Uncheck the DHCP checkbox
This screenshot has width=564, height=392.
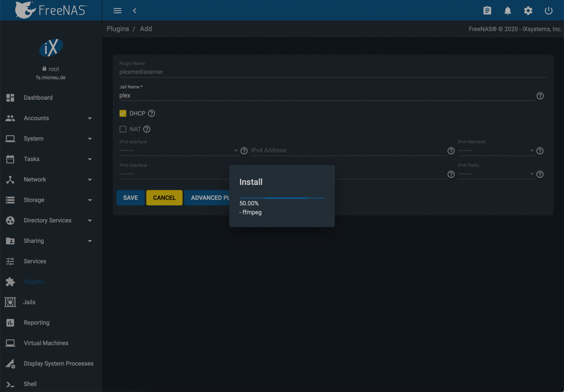(123, 113)
